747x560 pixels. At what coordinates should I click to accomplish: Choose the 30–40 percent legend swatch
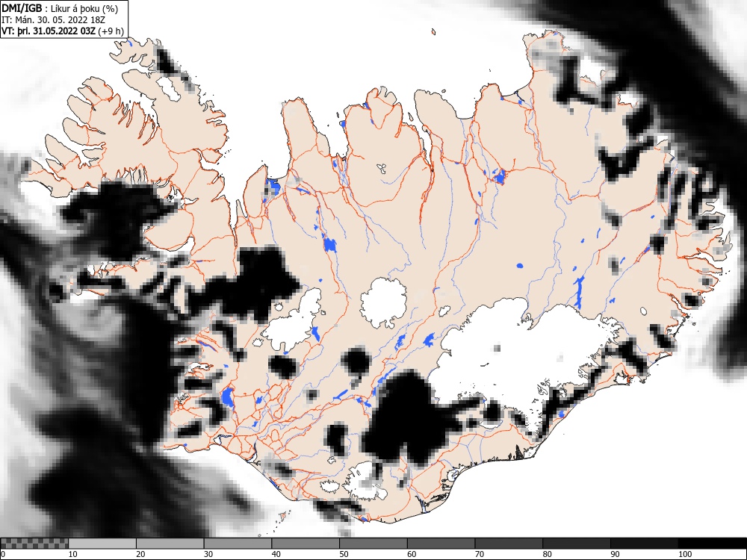[238, 544]
